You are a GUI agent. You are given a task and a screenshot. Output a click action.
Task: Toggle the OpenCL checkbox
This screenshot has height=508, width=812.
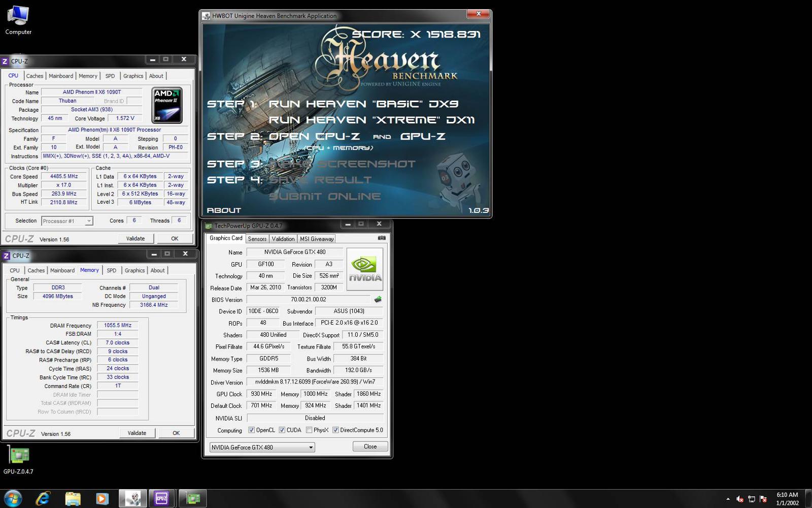(251, 430)
